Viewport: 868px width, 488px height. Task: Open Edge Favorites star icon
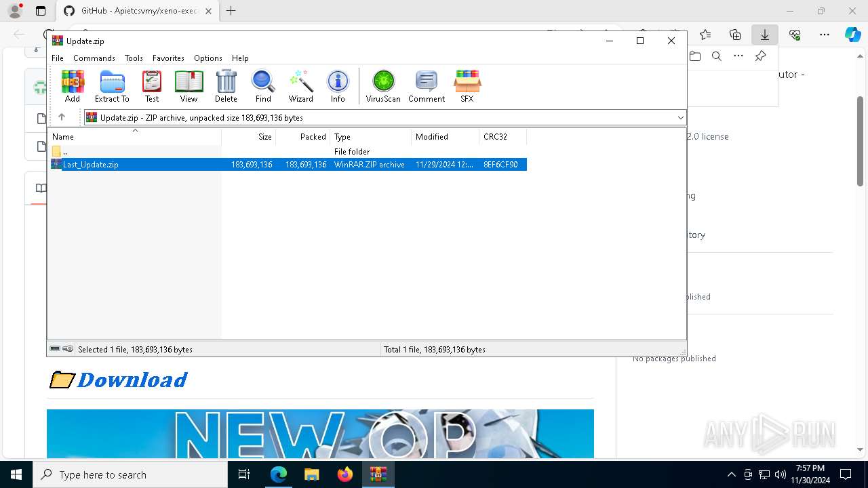(x=705, y=35)
